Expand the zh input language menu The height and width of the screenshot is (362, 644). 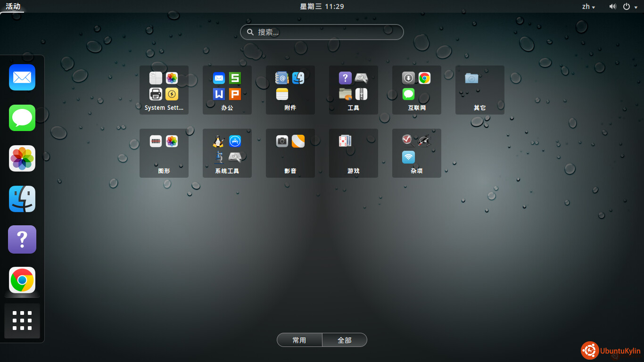pyautogui.click(x=588, y=7)
